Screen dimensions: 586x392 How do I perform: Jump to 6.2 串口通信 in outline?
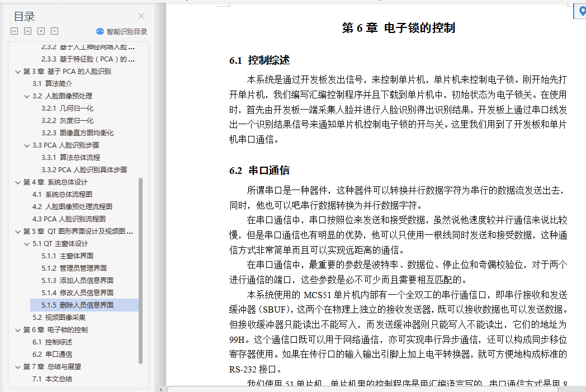pos(53,355)
